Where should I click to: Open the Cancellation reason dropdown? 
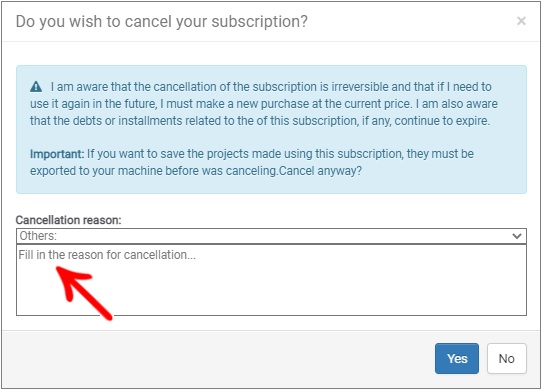[x=271, y=236]
